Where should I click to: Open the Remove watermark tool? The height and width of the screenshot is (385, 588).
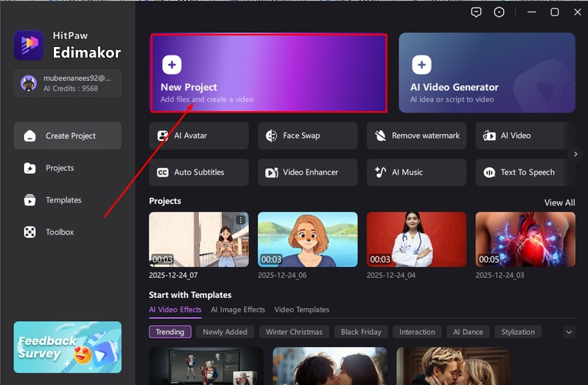coord(416,136)
